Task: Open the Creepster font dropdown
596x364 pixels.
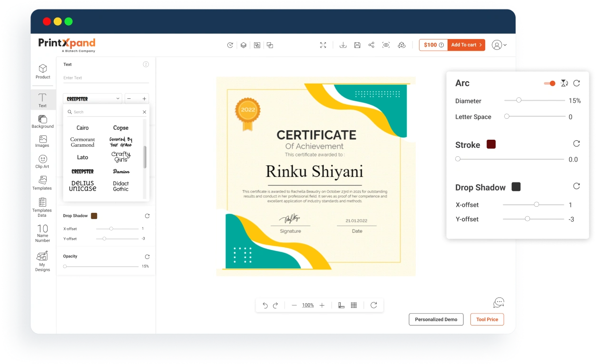Action: click(93, 98)
